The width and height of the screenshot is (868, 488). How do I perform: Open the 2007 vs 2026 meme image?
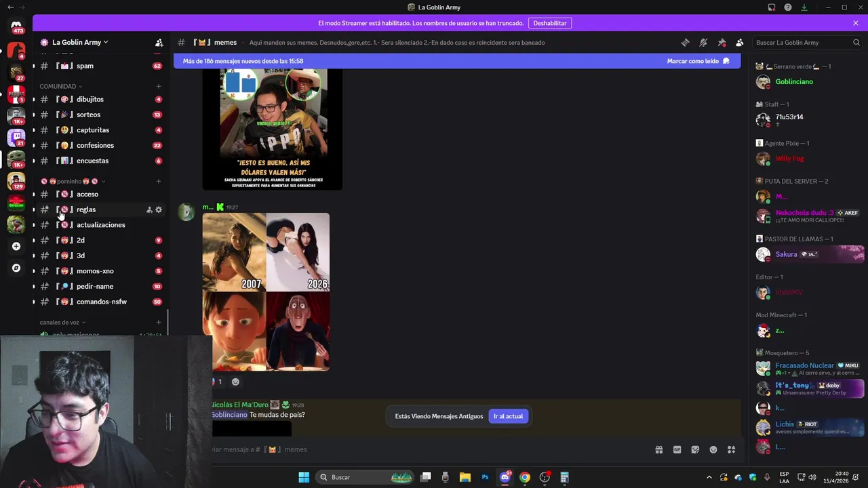(266, 291)
